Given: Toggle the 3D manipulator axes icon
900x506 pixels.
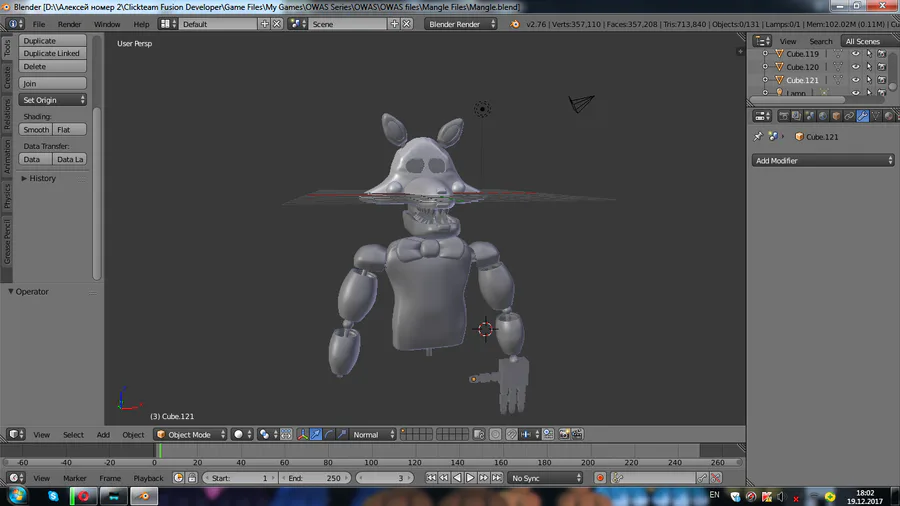Looking at the screenshot, I should click(x=302, y=434).
